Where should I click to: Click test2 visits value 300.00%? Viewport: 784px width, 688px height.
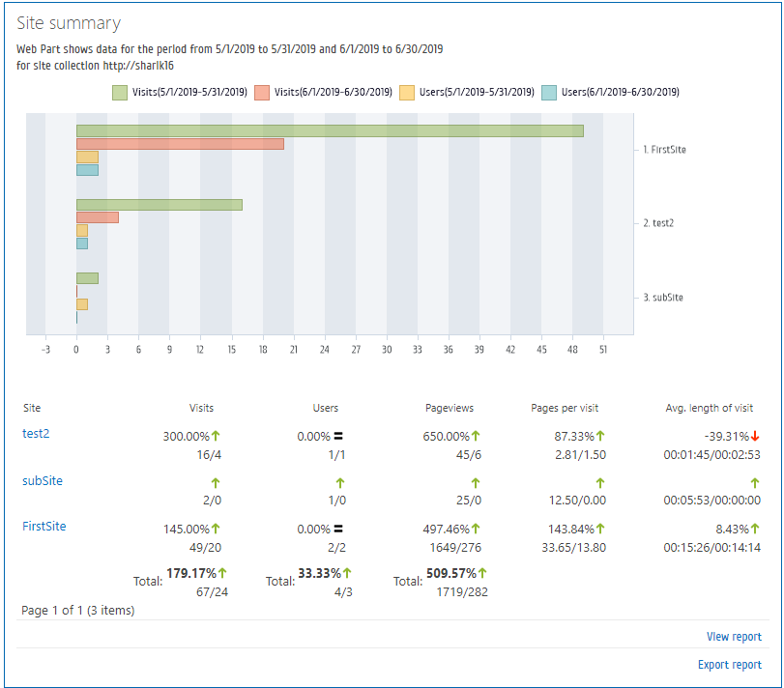(186, 436)
